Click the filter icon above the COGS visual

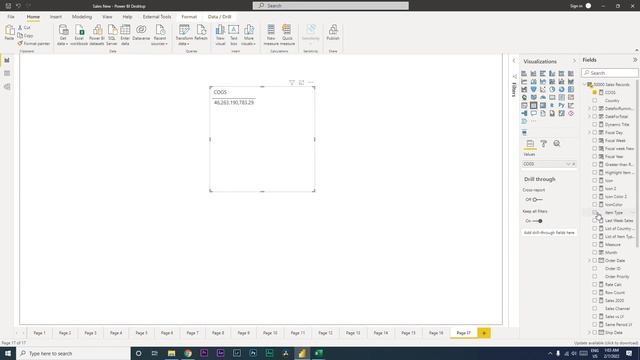click(x=292, y=82)
